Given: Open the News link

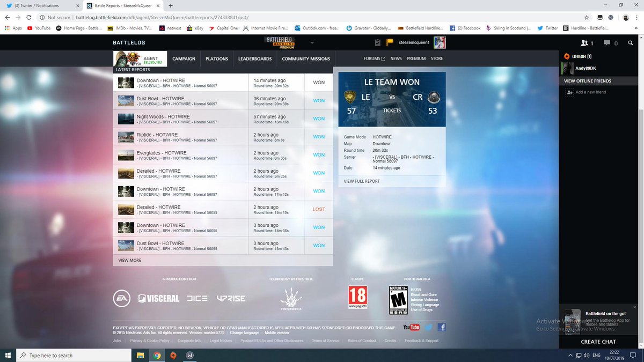Looking at the screenshot, I should coord(396,58).
